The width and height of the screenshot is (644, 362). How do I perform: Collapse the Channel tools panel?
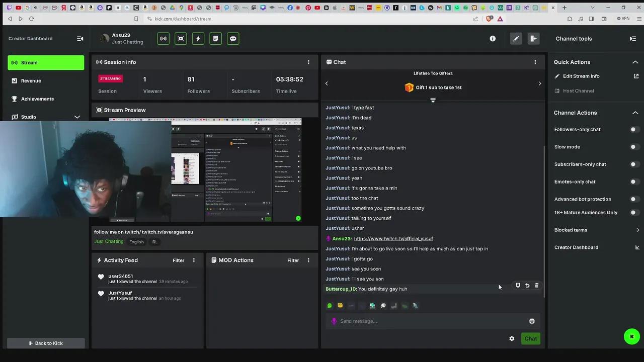pos(633,39)
